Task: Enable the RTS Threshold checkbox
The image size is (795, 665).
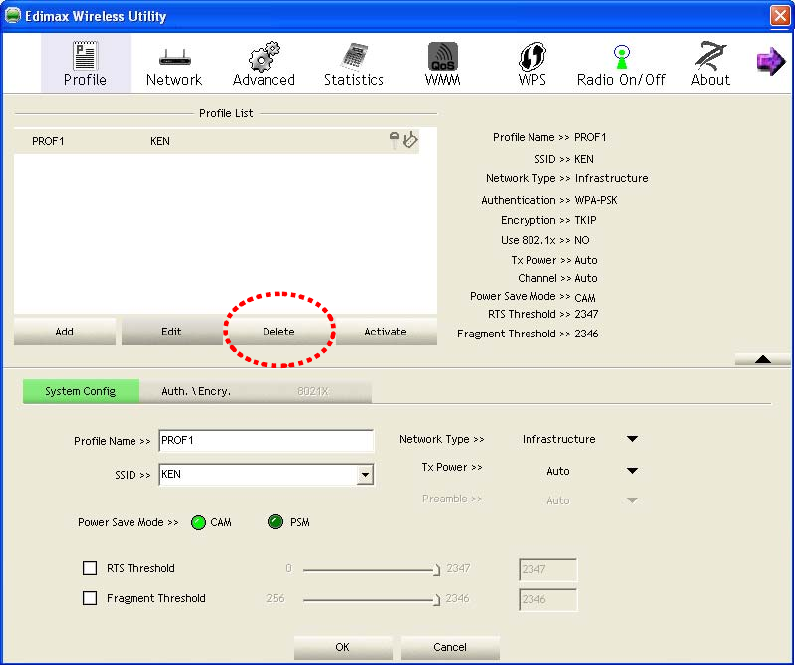Action: pos(90,568)
